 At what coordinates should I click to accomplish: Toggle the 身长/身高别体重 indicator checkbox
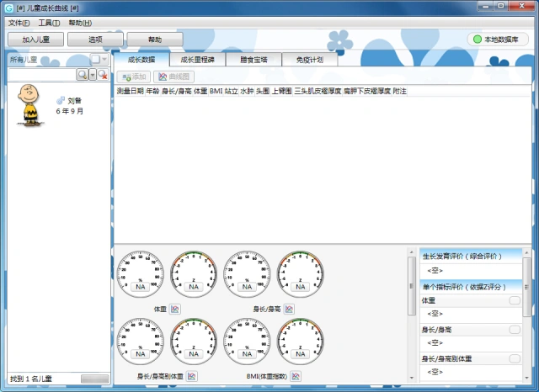tap(514, 359)
